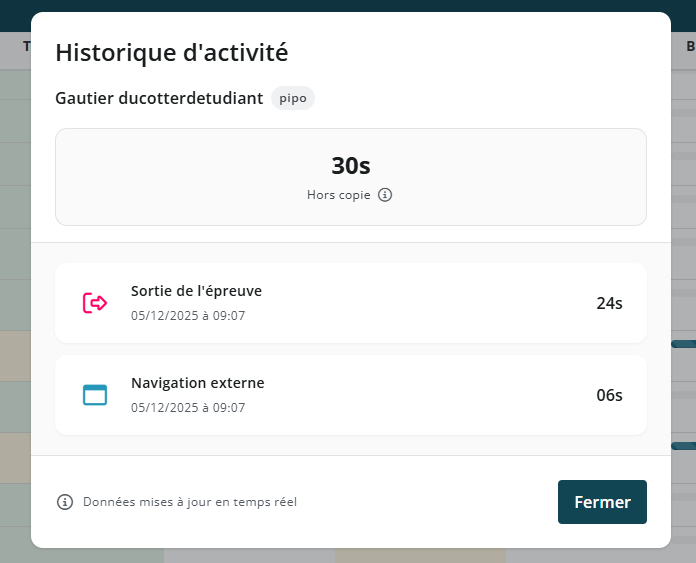Click the pipo badge

point(292,98)
